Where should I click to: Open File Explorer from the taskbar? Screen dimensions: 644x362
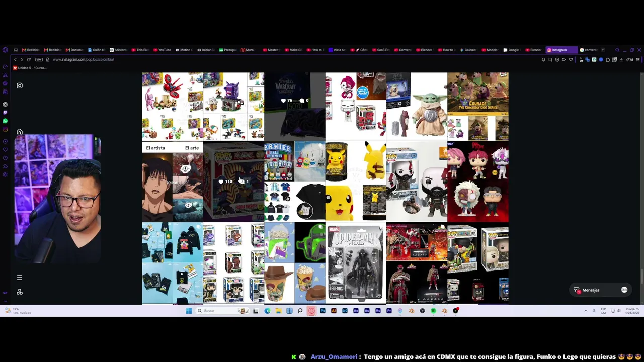point(278,311)
